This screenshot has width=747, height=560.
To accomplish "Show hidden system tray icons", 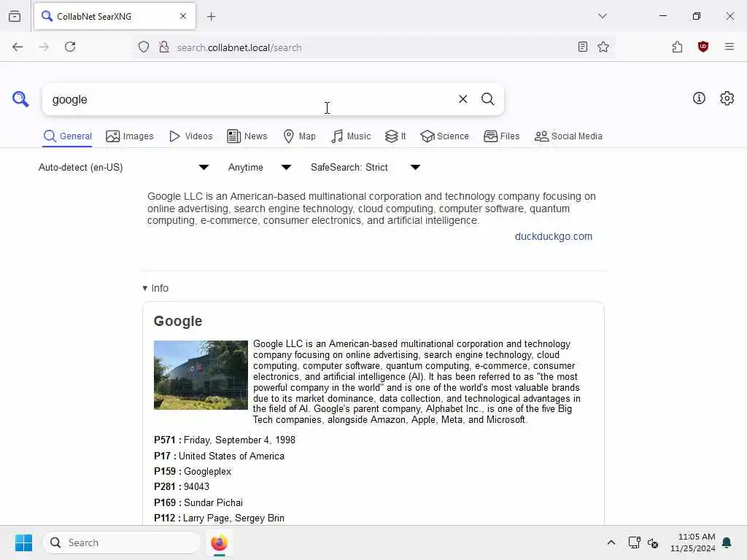I will pos(611,542).
